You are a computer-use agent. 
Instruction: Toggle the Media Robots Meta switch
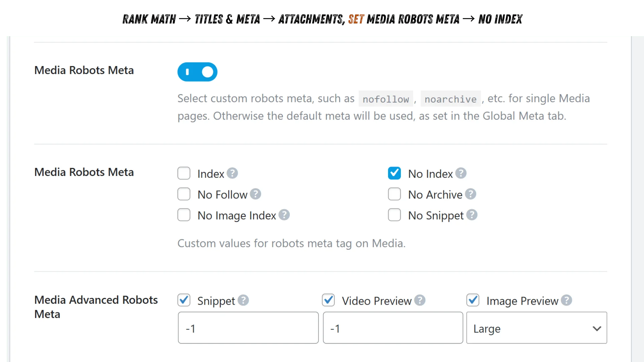(197, 72)
